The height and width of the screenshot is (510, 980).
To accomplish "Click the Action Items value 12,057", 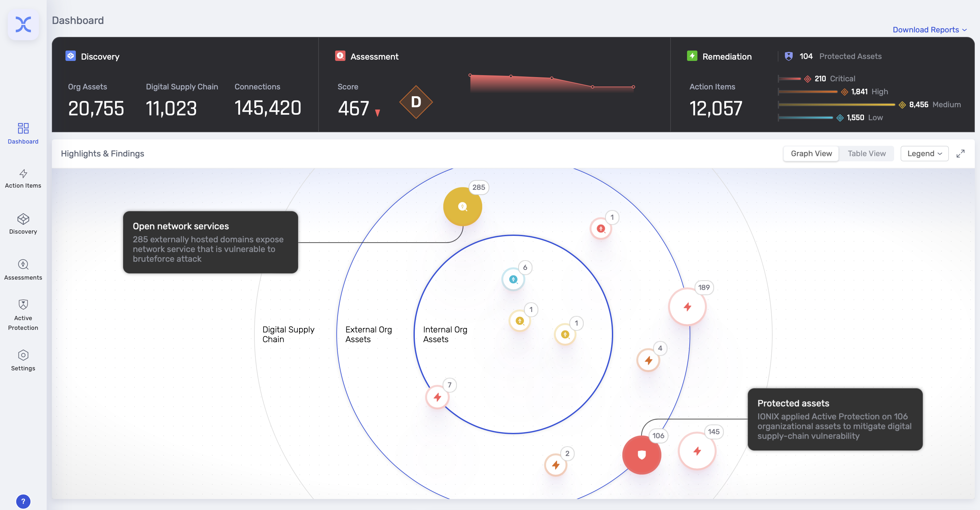I will [716, 109].
